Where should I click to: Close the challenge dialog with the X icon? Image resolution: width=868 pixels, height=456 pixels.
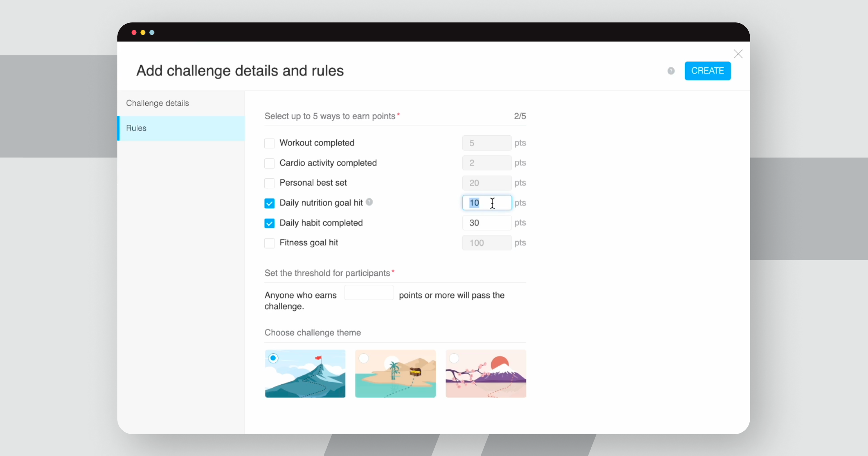click(x=738, y=54)
